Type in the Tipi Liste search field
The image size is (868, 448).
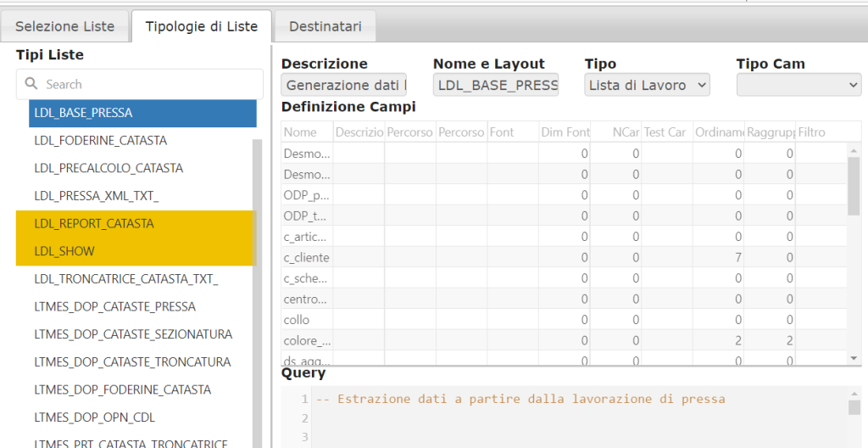[x=148, y=84]
